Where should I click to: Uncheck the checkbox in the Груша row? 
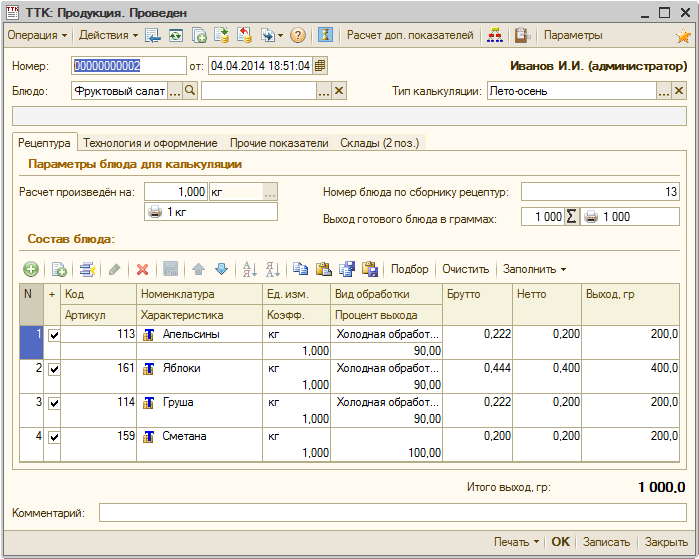click(x=54, y=403)
